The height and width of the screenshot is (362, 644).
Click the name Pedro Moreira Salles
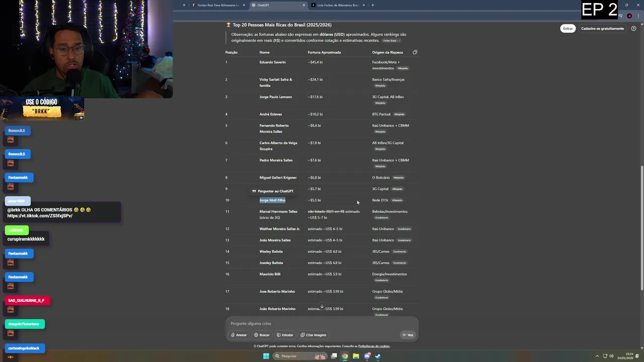(x=276, y=160)
